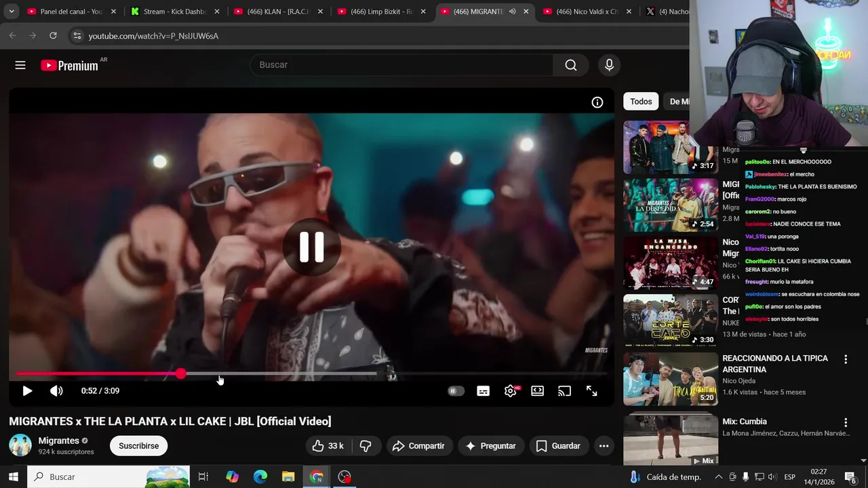Screen dimensions: 868x488
Task: Open the notification center icon
Action: (x=850, y=476)
